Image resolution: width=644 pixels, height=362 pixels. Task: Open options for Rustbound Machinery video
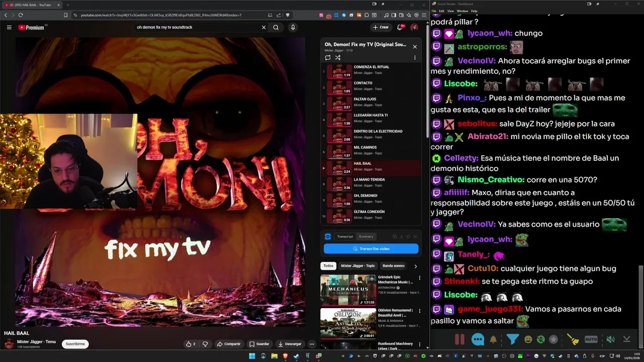tap(420, 345)
